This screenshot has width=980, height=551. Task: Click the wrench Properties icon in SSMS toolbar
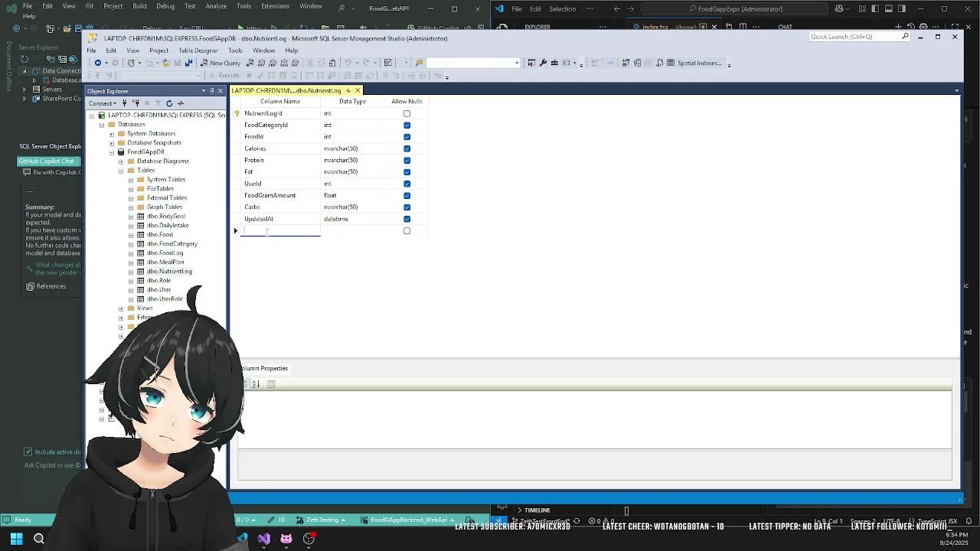coord(543,63)
